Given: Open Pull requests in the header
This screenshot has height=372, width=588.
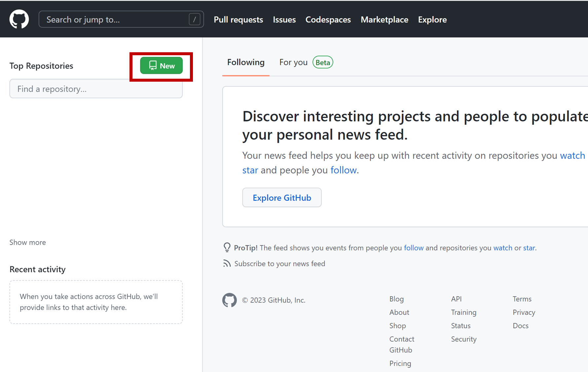Looking at the screenshot, I should pyautogui.click(x=239, y=20).
